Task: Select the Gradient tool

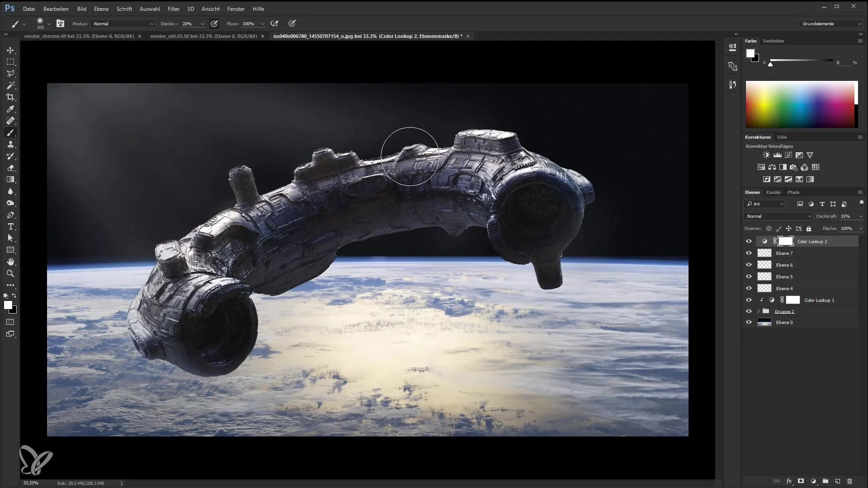Action: tap(10, 179)
